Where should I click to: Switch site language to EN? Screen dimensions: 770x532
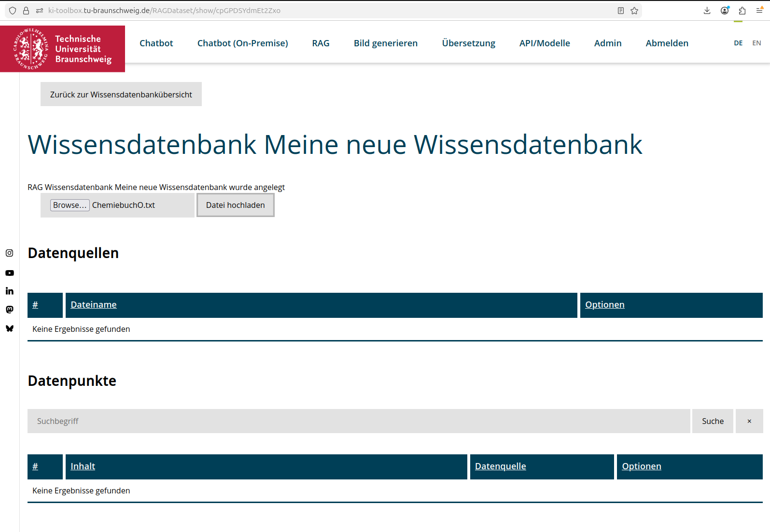point(756,43)
